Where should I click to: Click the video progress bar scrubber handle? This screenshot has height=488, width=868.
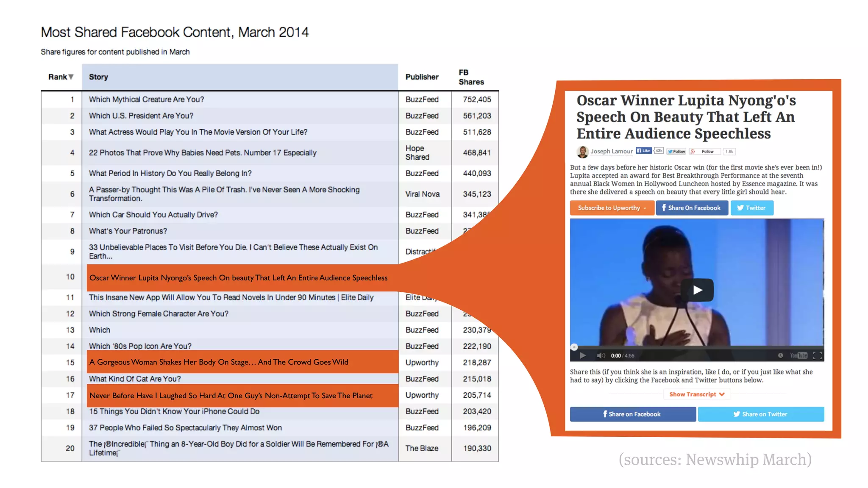click(x=574, y=347)
